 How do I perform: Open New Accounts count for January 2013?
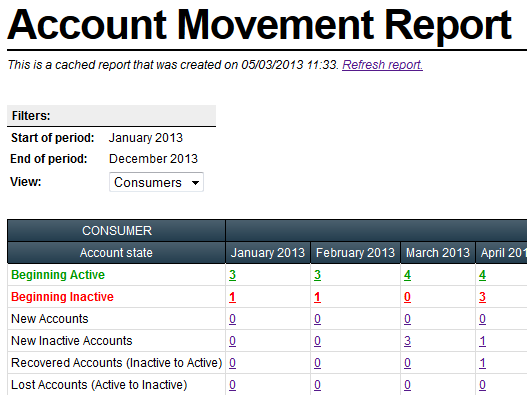point(232,319)
